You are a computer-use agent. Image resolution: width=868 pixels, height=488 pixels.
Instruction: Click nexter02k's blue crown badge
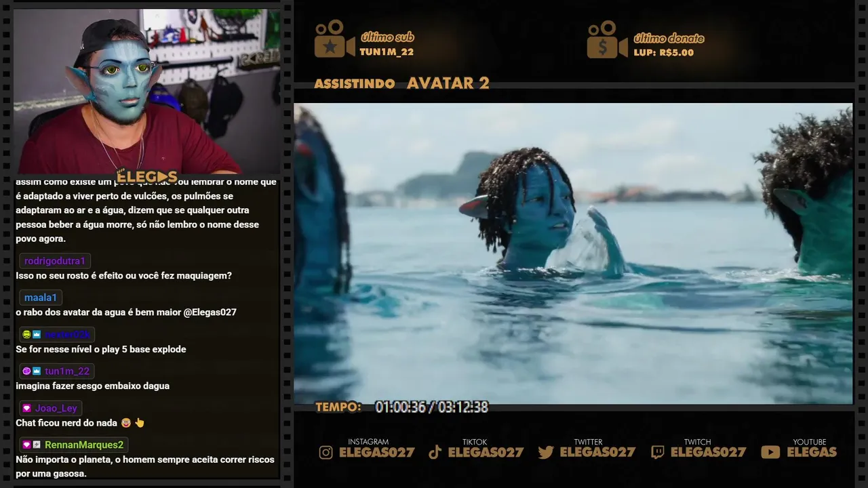(x=37, y=334)
